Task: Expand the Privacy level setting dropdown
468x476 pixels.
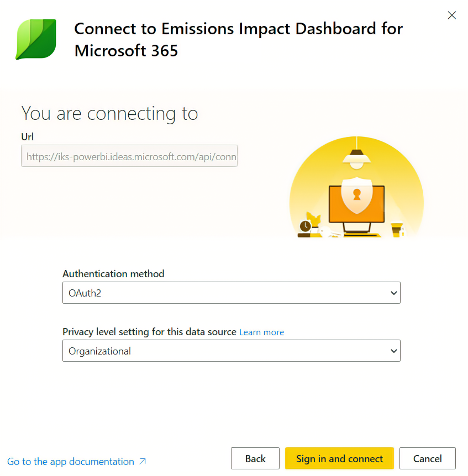Action: [x=231, y=351]
